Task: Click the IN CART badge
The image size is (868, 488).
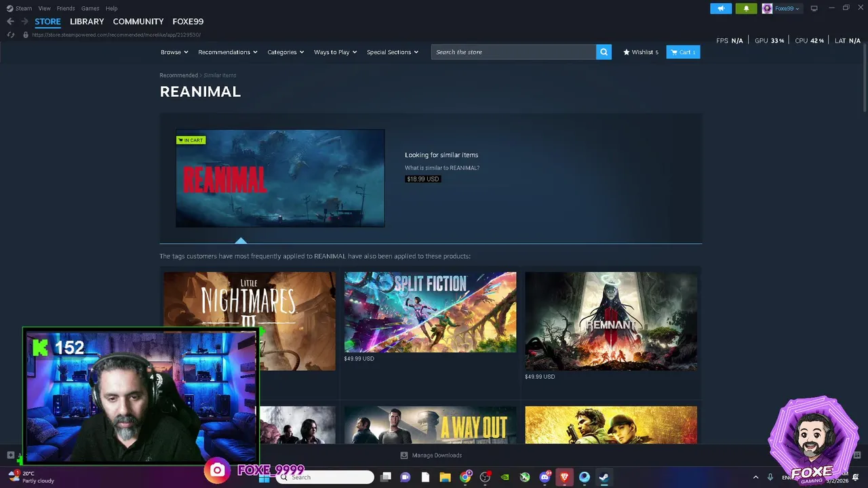Action: 191,140
